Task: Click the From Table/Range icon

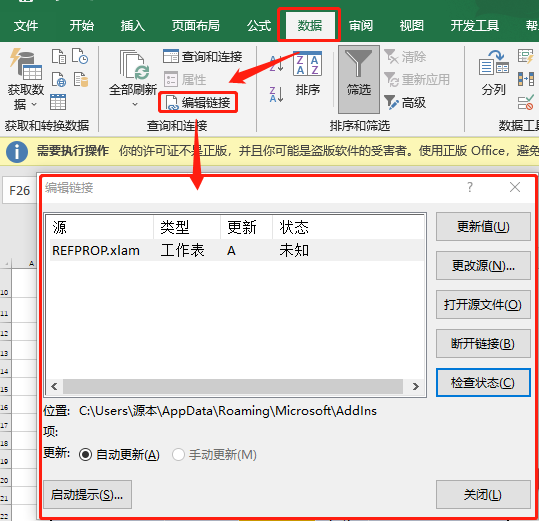Action: (58, 102)
